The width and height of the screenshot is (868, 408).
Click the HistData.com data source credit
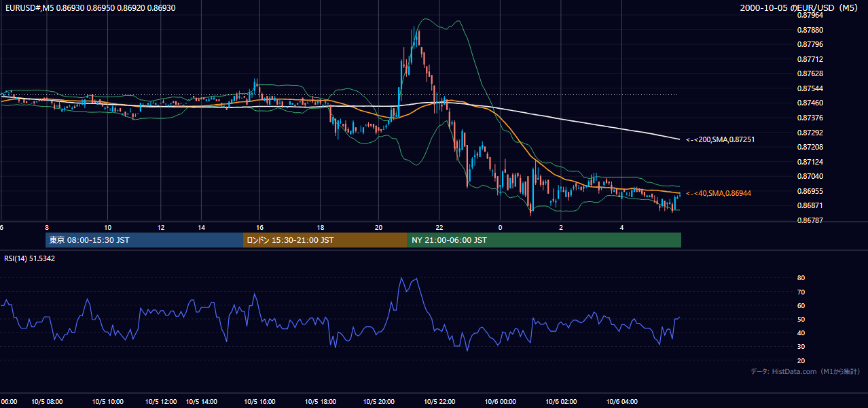click(806, 371)
